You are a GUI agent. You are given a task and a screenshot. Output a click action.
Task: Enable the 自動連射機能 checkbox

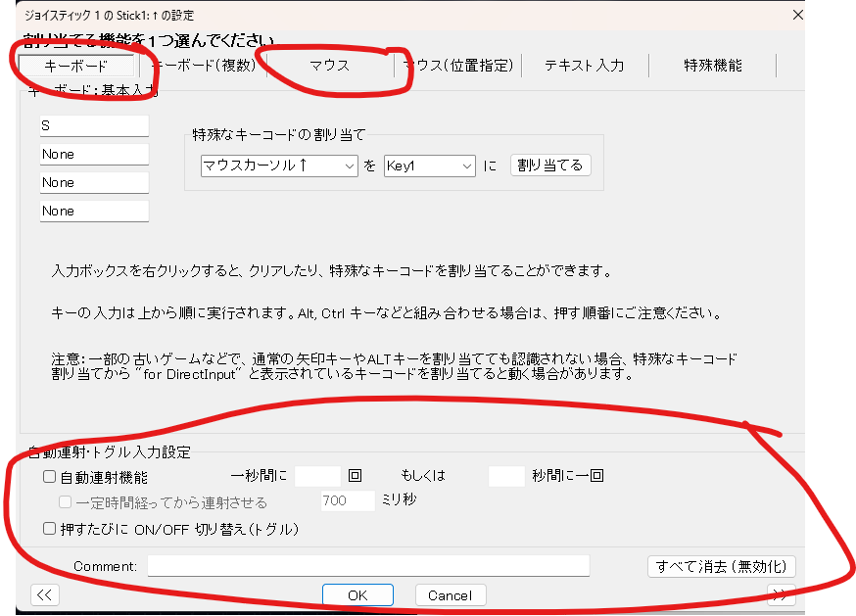click(x=50, y=477)
